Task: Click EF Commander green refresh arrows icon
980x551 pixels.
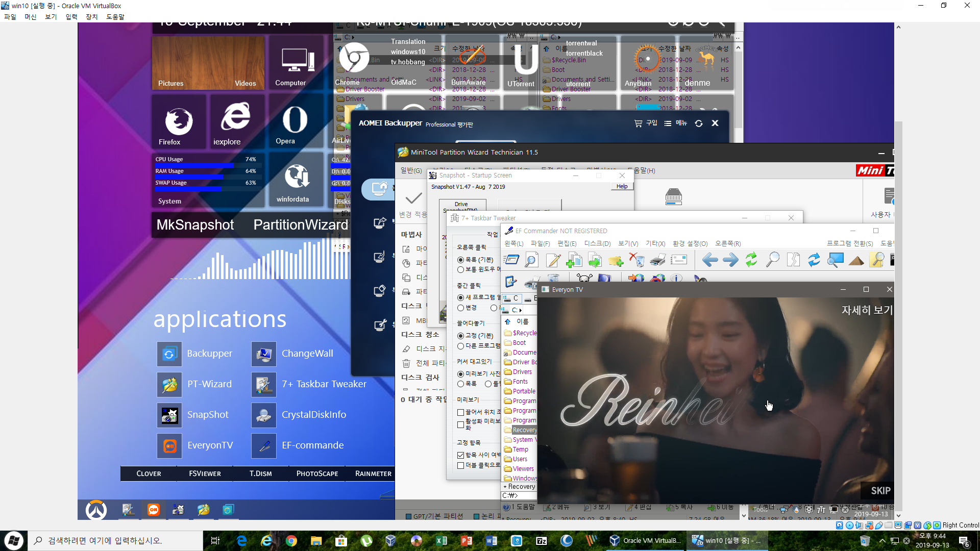Action: tap(751, 260)
